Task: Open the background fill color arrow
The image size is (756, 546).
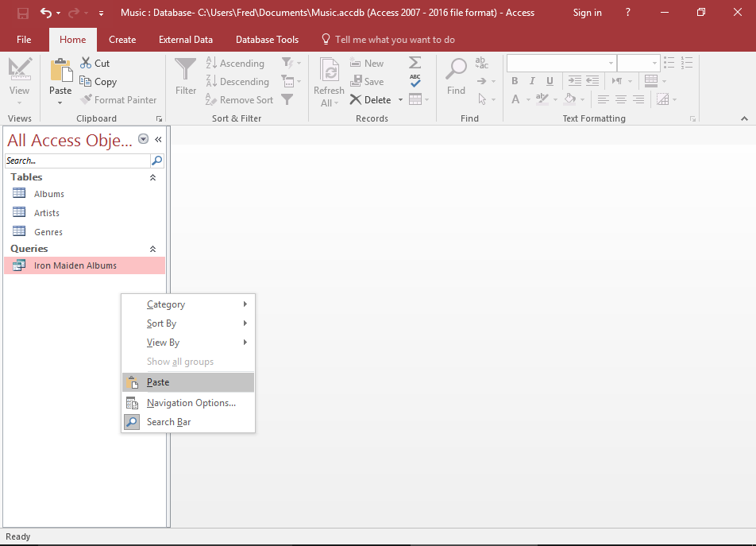Action: coord(582,100)
